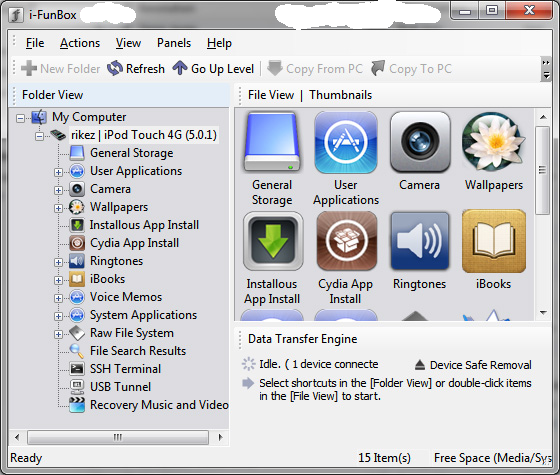This screenshot has height=475, width=560.
Task: Open User Applications App Store thumbnail icon
Action: click(346, 142)
